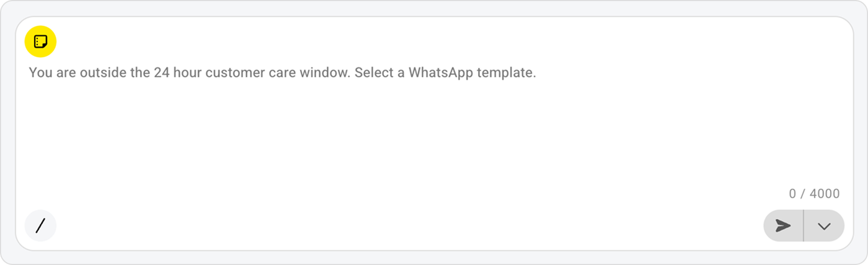Click the yellow note icon

40,42
